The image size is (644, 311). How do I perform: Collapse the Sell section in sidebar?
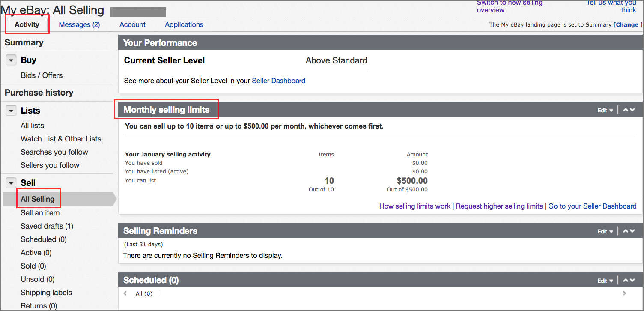pyautogui.click(x=11, y=183)
